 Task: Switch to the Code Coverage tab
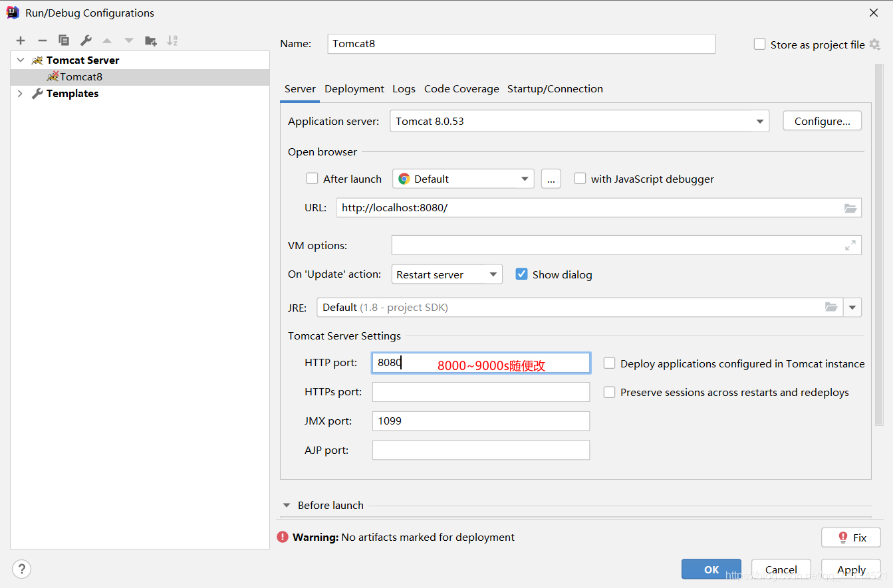(461, 89)
